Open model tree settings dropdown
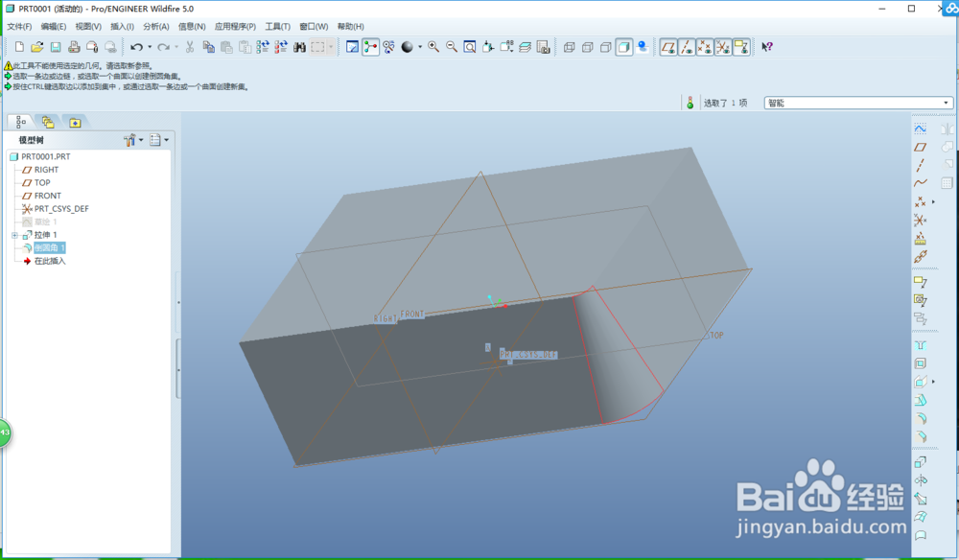The height and width of the screenshot is (560, 959). pyautogui.click(x=133, y=140)
